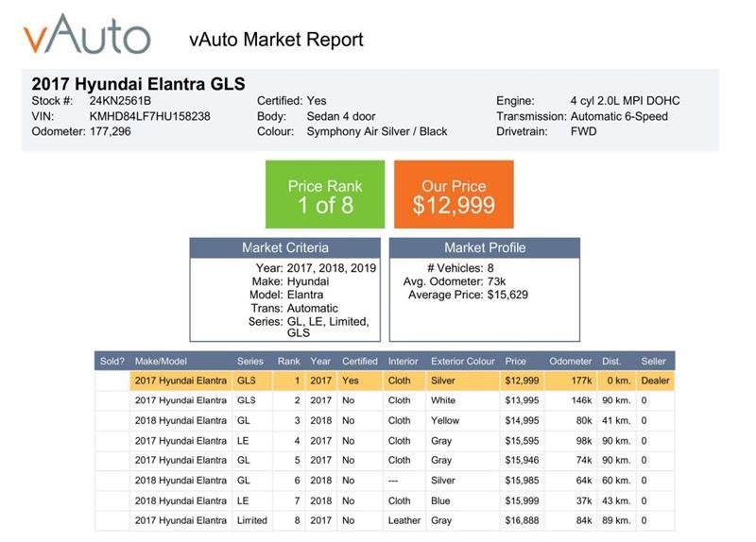Select distance 41 km. cell

pyautogui.click(x=616, y=420)
